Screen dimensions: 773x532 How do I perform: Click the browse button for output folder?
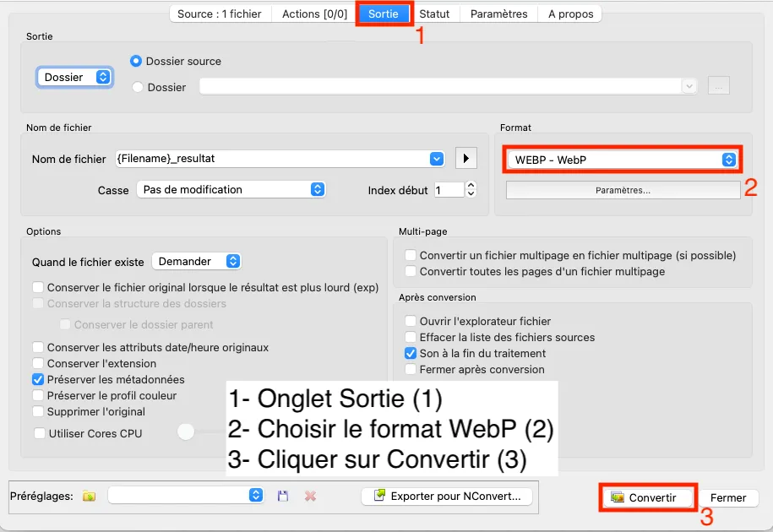pos(718,86)
